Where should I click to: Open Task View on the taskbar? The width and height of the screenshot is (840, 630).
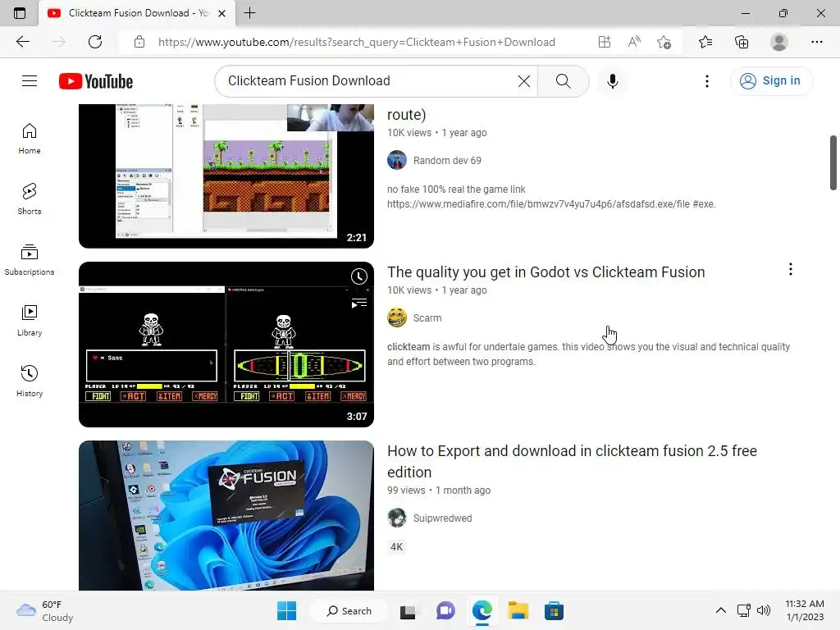pyautogui.click(x=409, y=610)
